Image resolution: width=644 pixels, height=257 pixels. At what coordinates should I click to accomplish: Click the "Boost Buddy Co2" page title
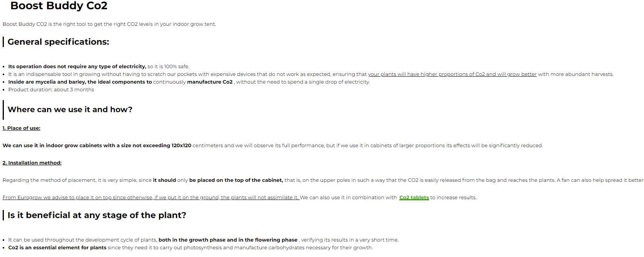pos(59,6)
